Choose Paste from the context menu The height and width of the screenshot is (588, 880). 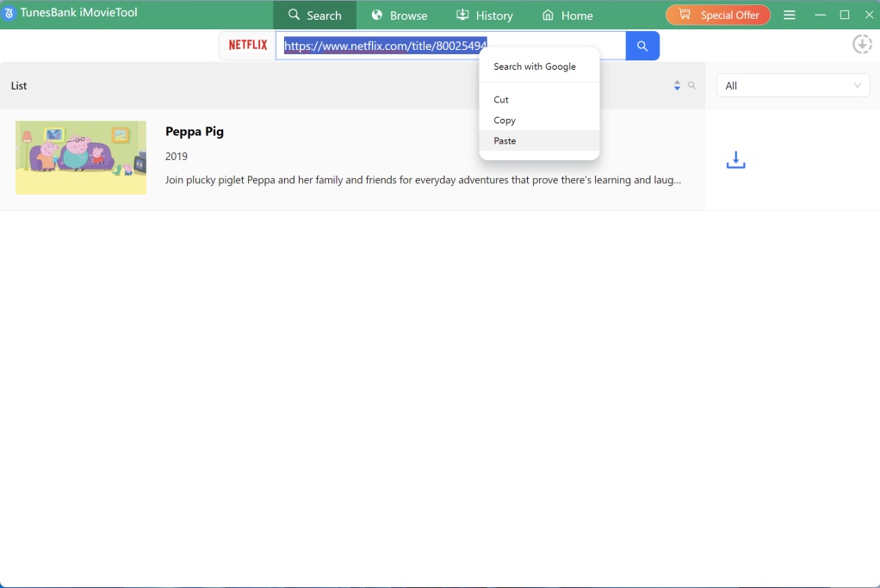click(505, 140)
